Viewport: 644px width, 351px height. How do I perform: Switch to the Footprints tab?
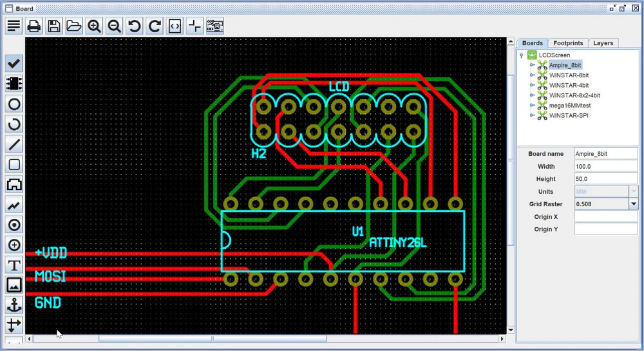(x=568, y=43)
